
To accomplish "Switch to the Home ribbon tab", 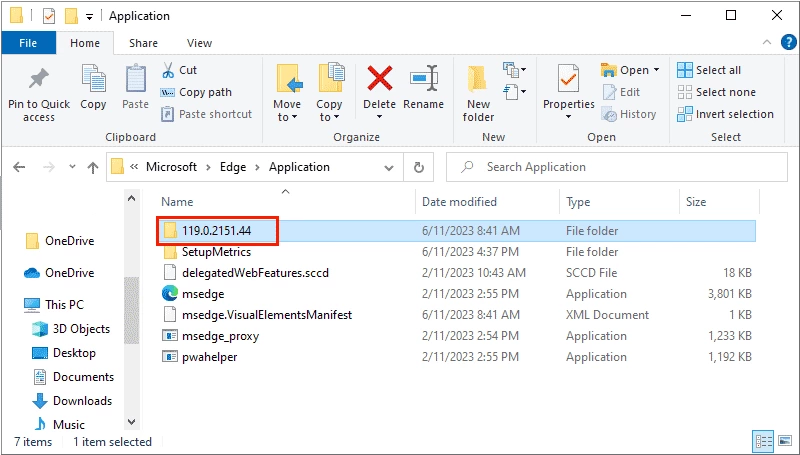I will tap(85, 43).
